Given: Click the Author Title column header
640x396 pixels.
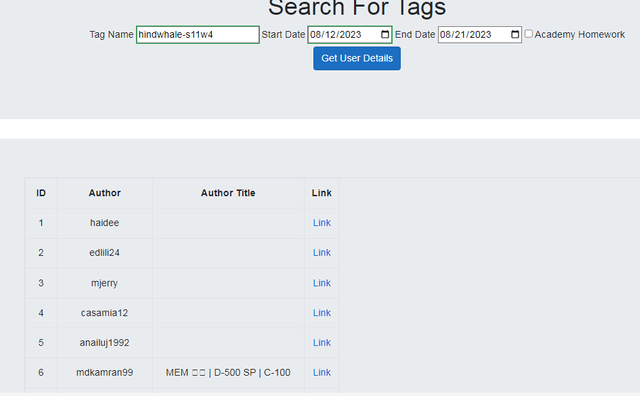Looking at the screenshot, I should click(228, 193).
